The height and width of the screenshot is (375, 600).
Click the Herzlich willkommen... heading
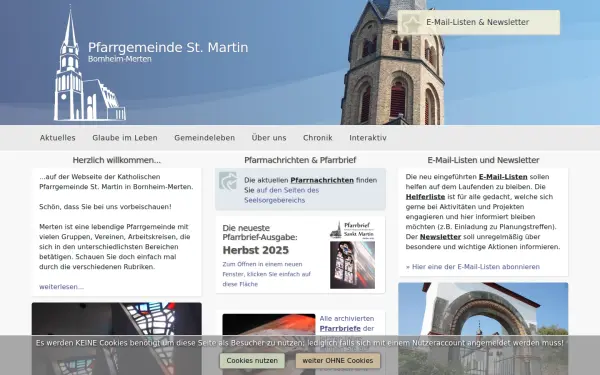tap(117, 160)
